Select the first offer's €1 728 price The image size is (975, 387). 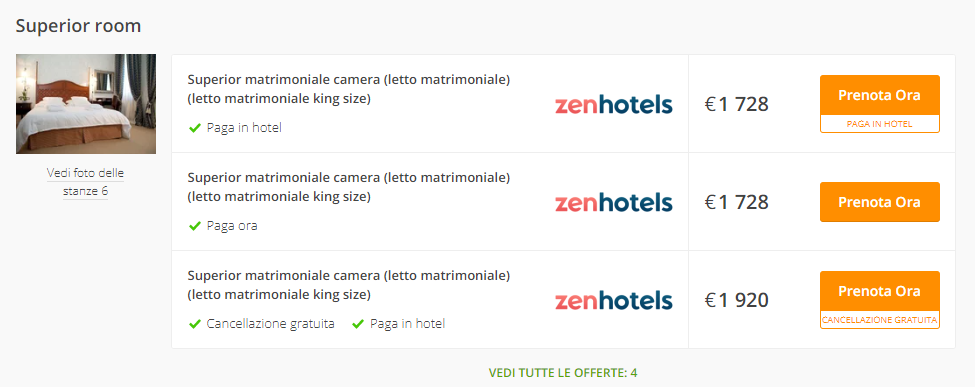click(x=737, y=105)
